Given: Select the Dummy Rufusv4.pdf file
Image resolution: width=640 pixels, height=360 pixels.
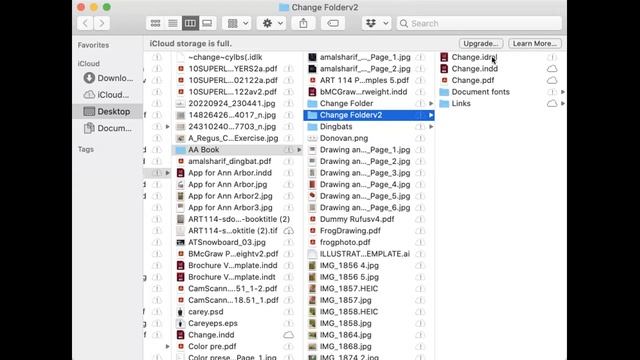Looking at the screenshot, I should pyautogui.click(x=357, y=219).
